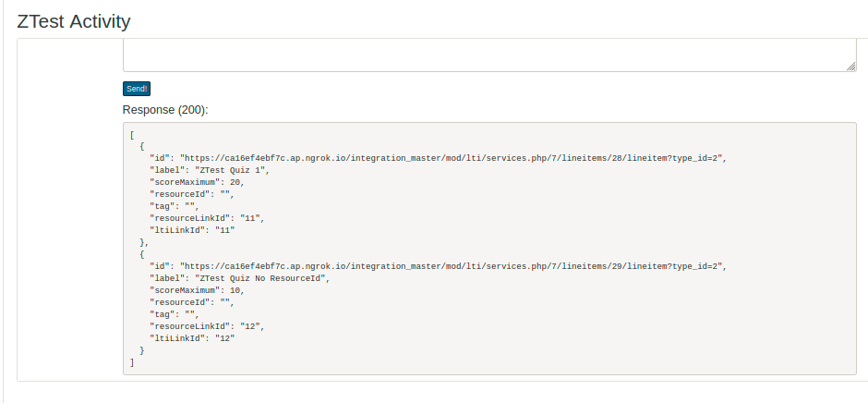Screen dimensions: 868x403
Task: Click the closing square bracket of response
Action: pyautogui.click(x=132, y=362)
